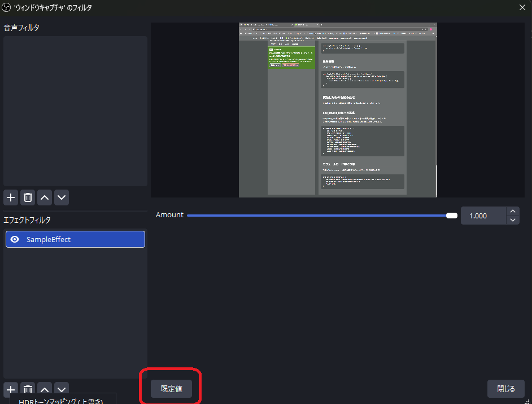Add a new audio filter with plus icon
The image size is (532, 404).
[x=11, y=197]
